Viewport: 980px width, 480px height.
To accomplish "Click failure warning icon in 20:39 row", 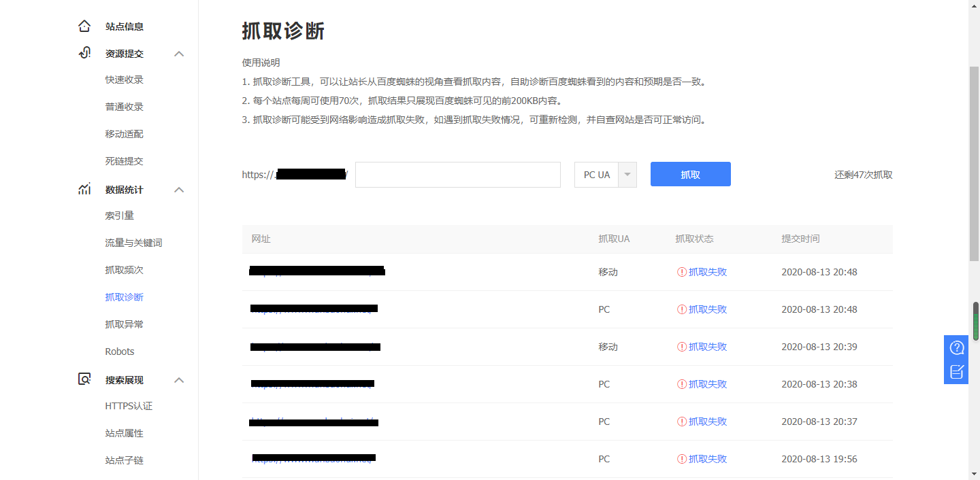I will [x=681, y=347].
